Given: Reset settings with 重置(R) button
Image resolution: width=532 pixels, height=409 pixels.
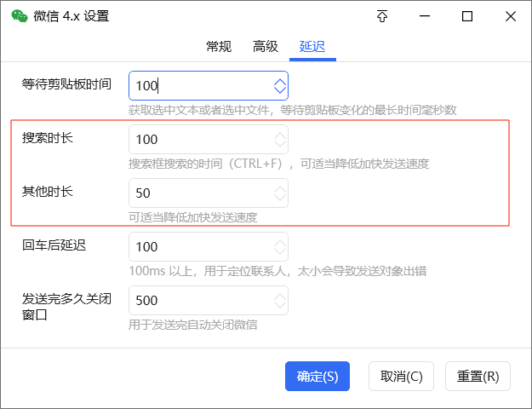Looking at the screenshot, I should click(x=478, y=376).
